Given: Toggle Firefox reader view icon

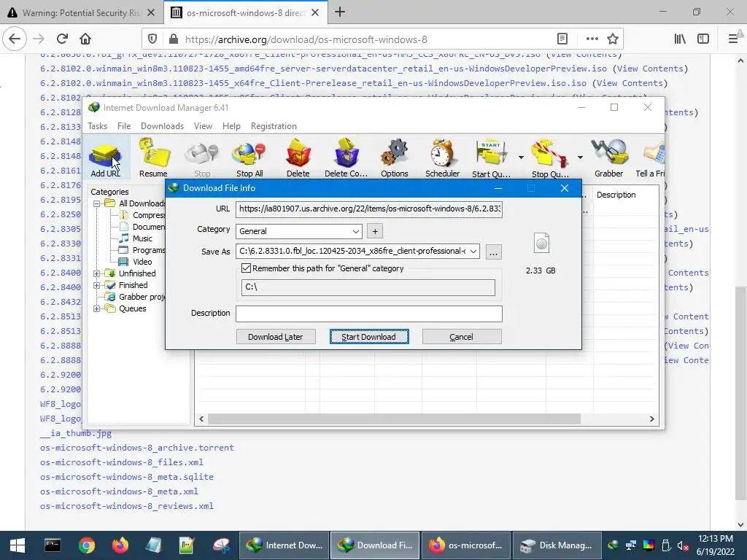Looking at the screenshot, I should (x=562, y=39).
